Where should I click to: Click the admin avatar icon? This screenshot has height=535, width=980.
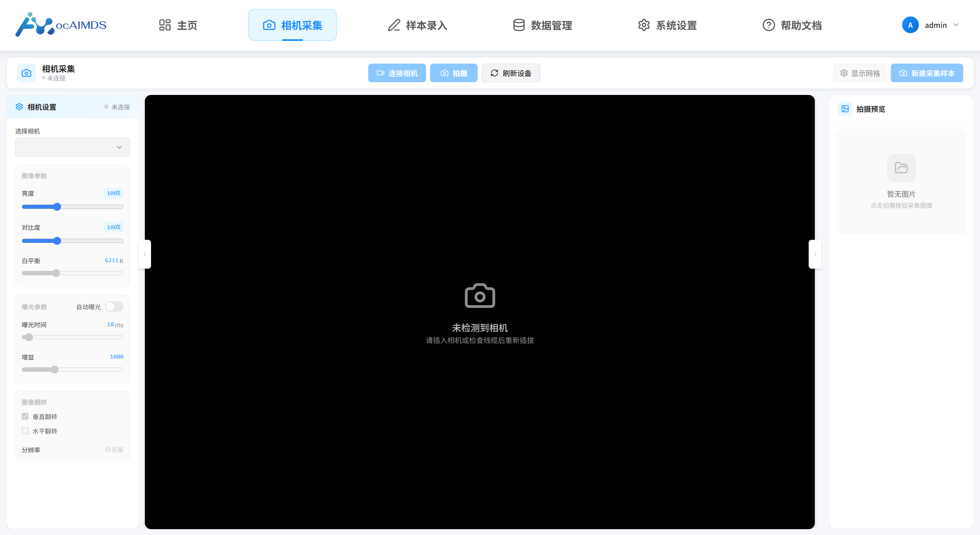[x=910, y=25]
